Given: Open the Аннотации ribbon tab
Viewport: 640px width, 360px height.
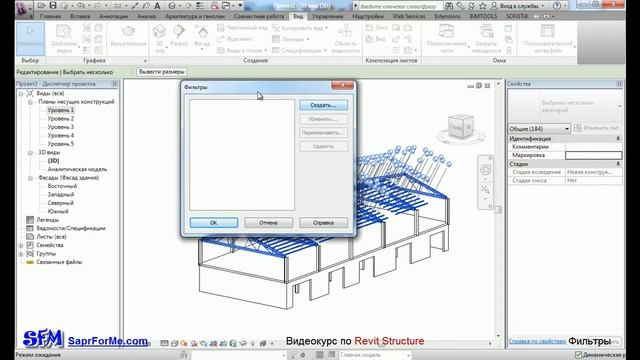Looking at the screenshot, I should click(113, 16).
